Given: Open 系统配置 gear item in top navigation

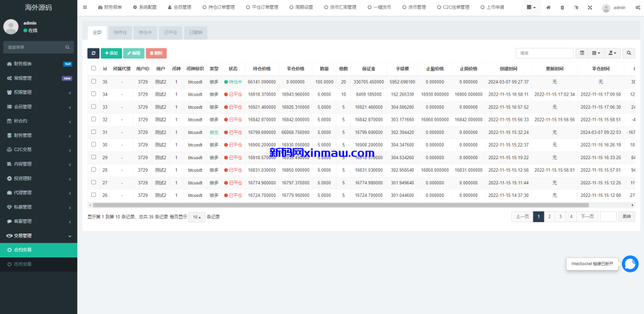Looking at the screenshot, I should tap(145, 8).
